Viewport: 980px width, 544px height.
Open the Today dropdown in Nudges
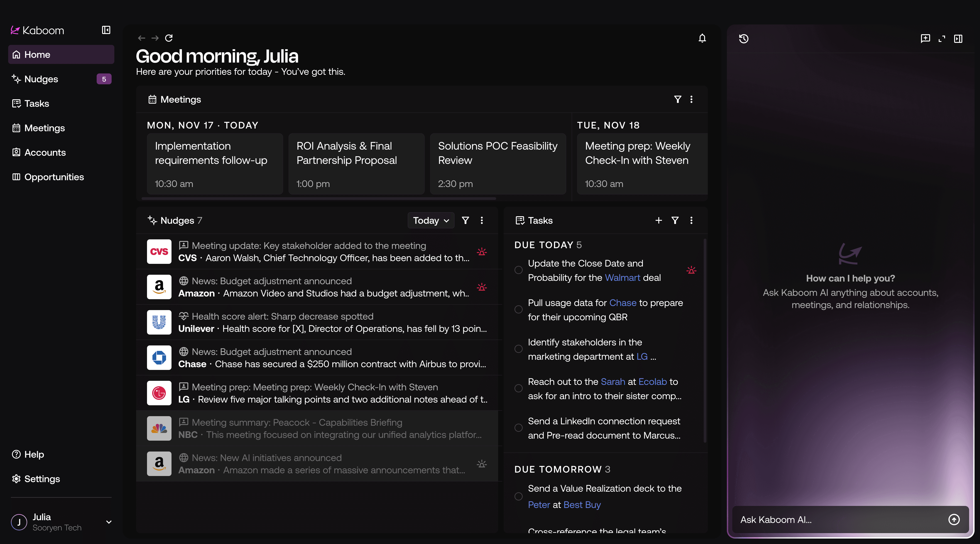(x=431, y=221)
